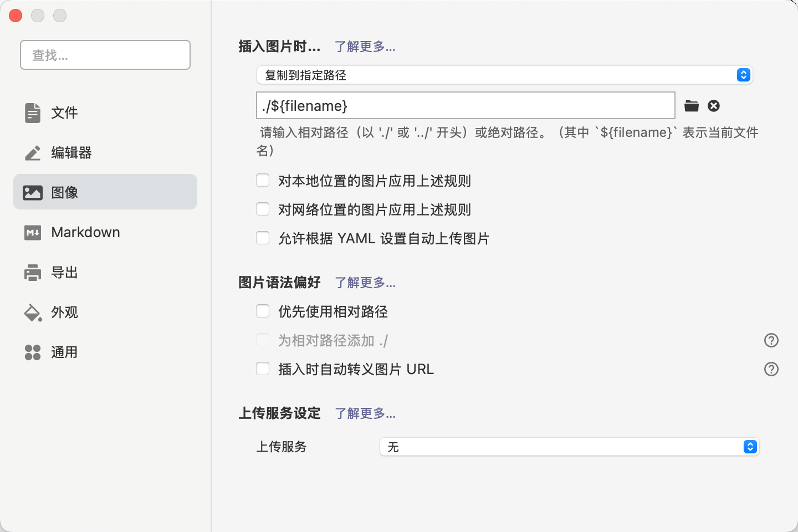Enable 对网络位置的图片应用上述规则 checkbox
The image size is (798, 532).
[263, 209]
